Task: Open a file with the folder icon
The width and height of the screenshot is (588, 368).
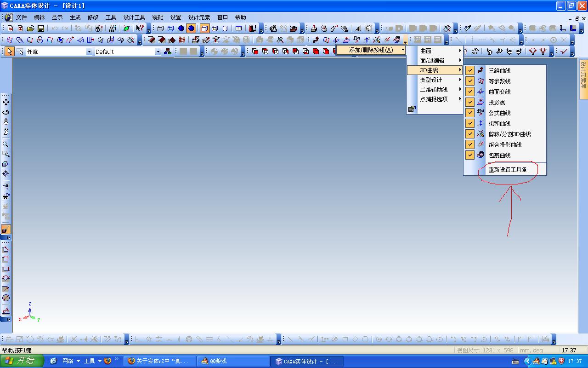Action: (31, 29)
